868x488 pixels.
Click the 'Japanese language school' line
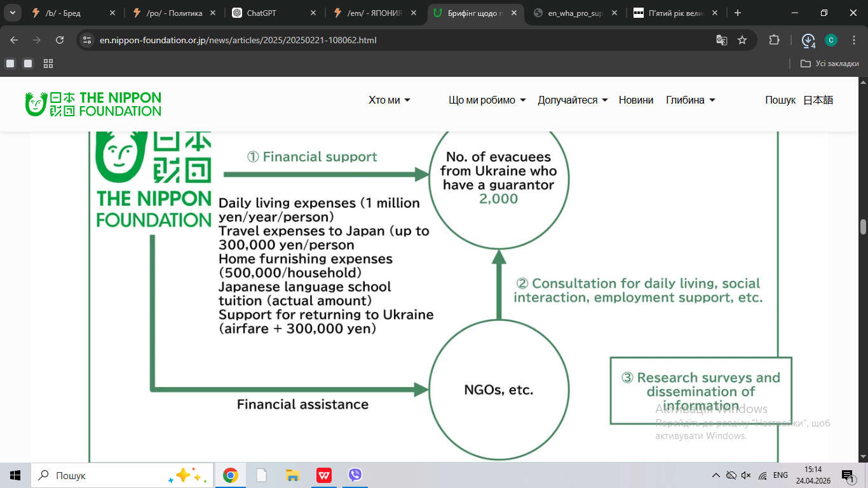tap(305, 287)
